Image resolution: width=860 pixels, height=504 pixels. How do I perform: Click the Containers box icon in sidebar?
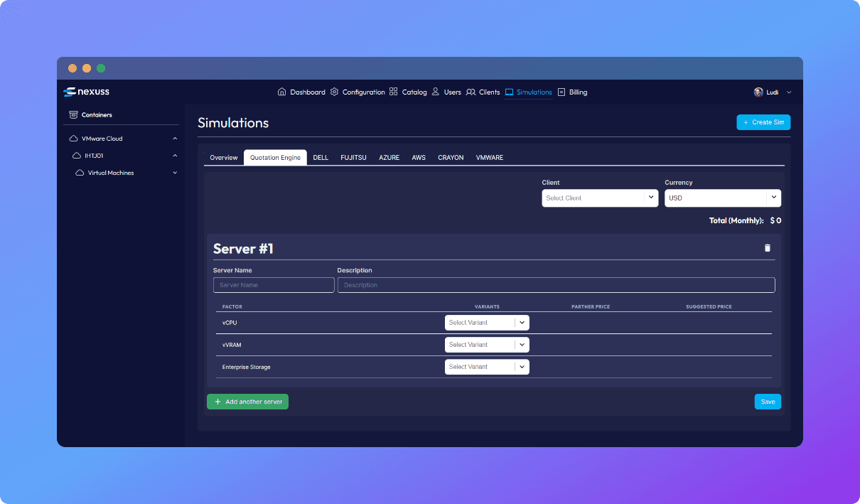tap(73, 114)
